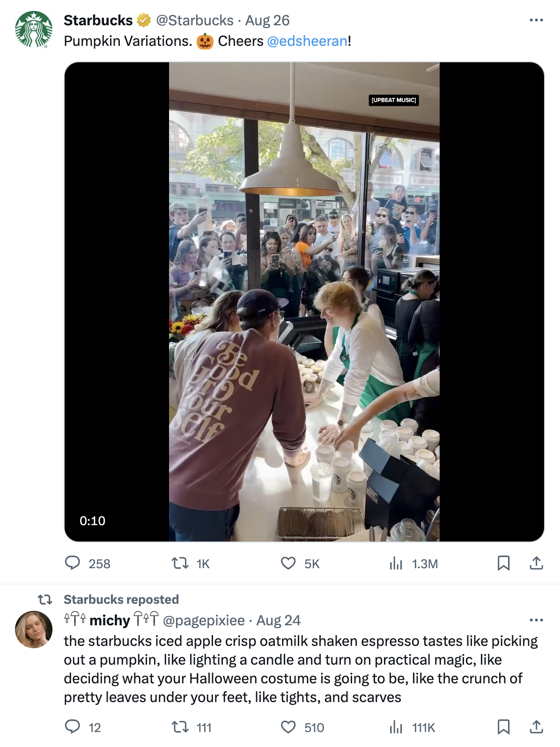The width and height of the screenshot is (560, 747).
Task: Click the Aug 26 timestamp
Action: [267, 21]
